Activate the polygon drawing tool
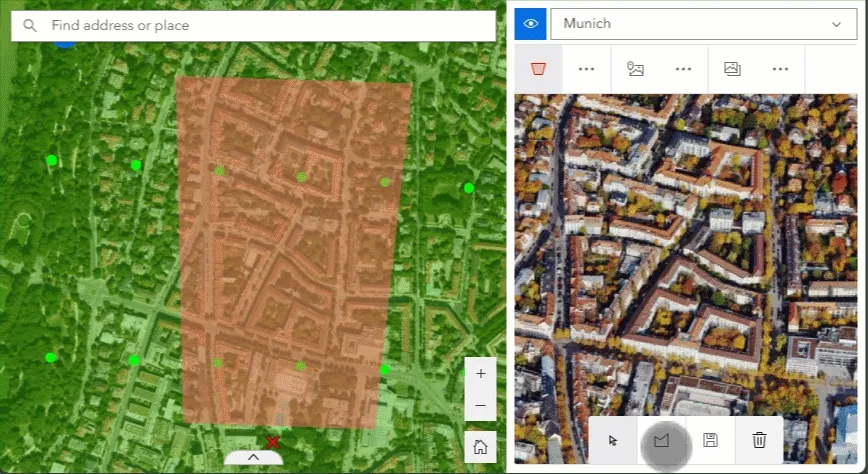The width and height of the screenshot is (868, 474). point(662,440)
